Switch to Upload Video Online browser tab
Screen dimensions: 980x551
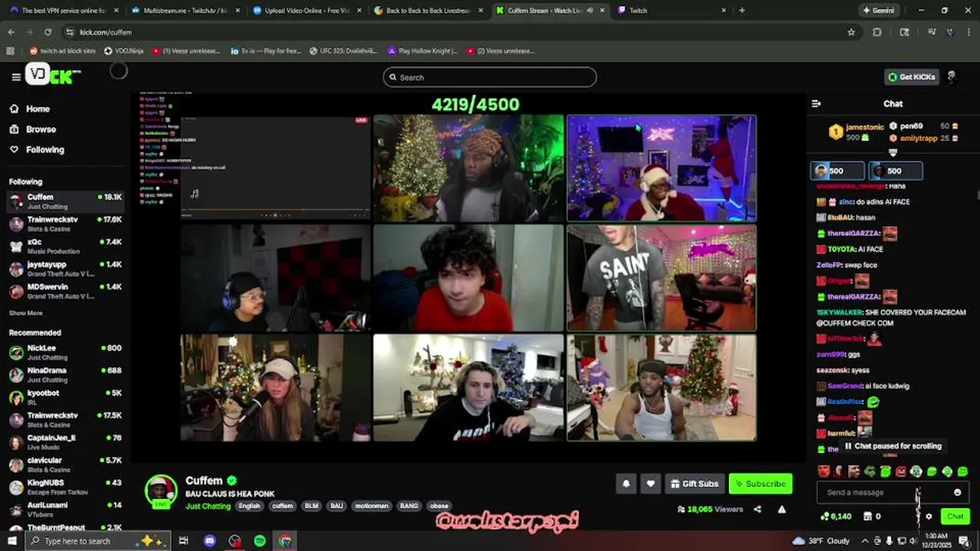tap(305, 11)
